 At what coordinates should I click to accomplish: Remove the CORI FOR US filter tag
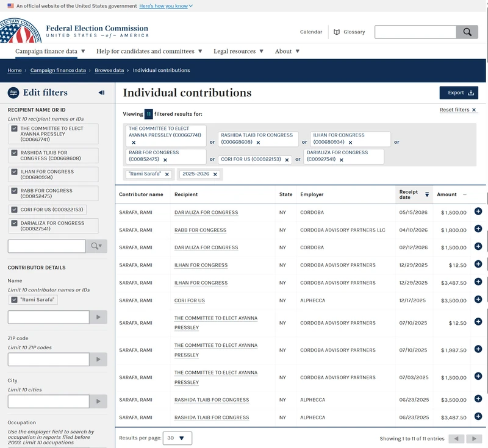287,160
